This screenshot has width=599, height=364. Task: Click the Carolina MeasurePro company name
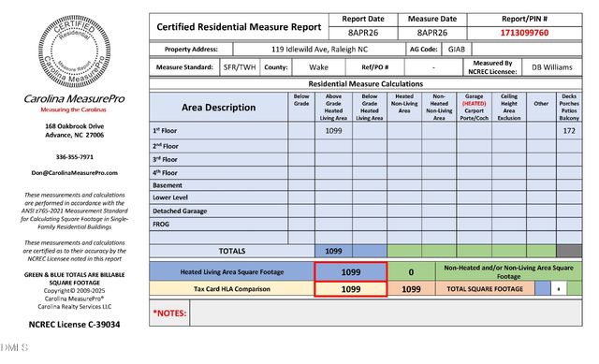click(x=74, y=98)
